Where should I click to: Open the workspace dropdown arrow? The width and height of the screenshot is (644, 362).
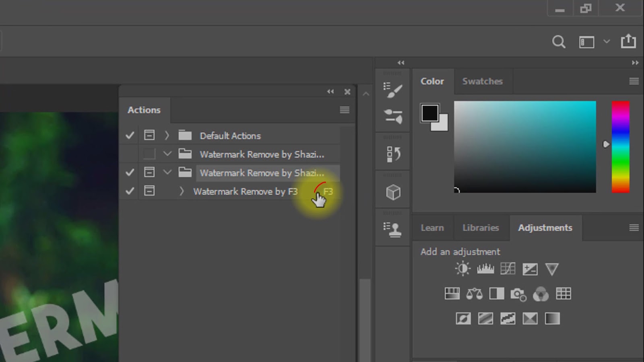(607, 41)
